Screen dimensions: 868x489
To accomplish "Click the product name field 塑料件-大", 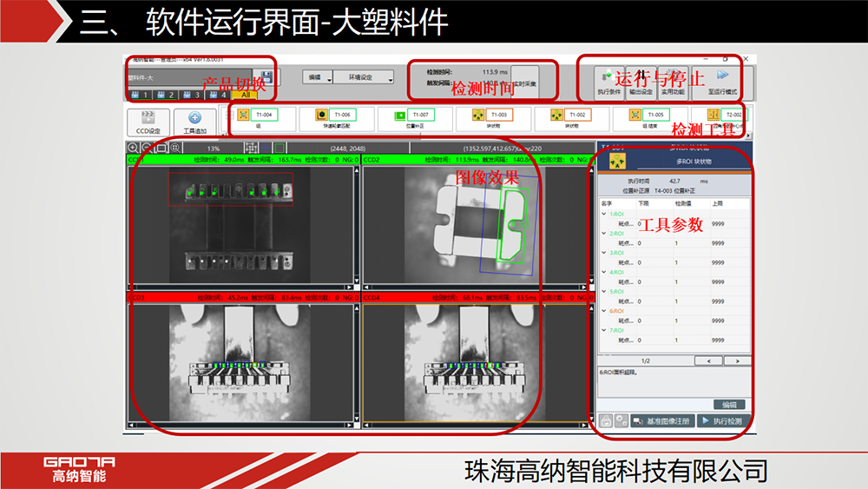I will (x=190, y=77).
